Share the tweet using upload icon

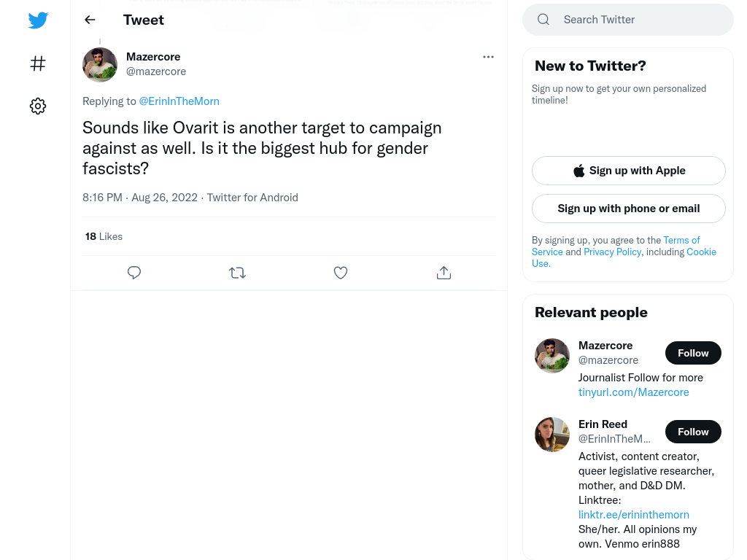click(444, 273)
